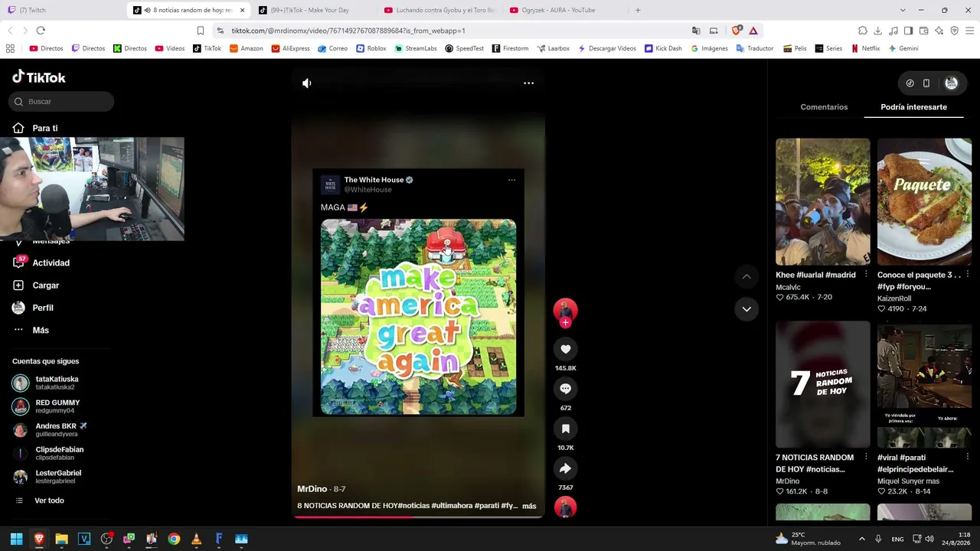
Task: Open Brave Leo AI sparkle icon
Action: pyautogui.click(x=939, y=31)
